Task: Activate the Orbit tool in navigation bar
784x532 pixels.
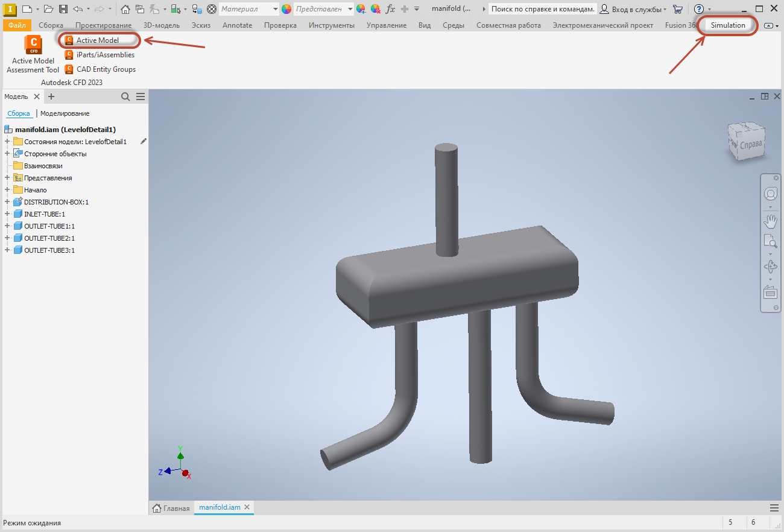Action: pyautogui.click(x=771, y=267)
